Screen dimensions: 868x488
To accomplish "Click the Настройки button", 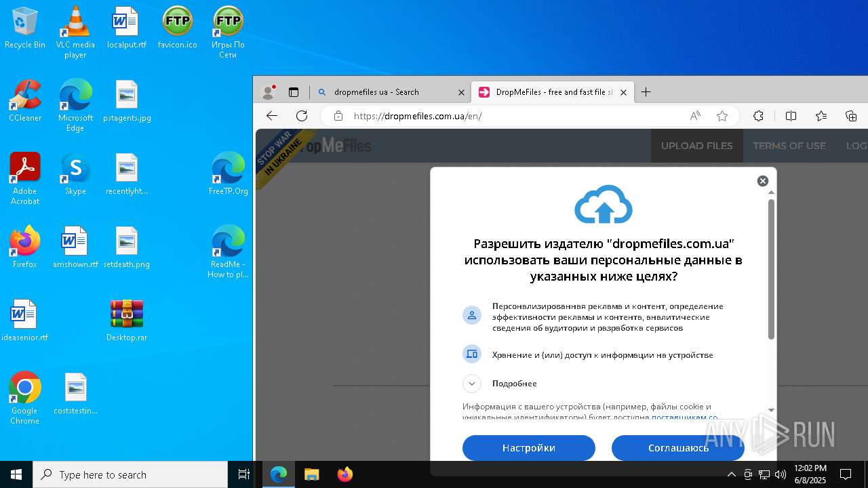I will point(529,448).
